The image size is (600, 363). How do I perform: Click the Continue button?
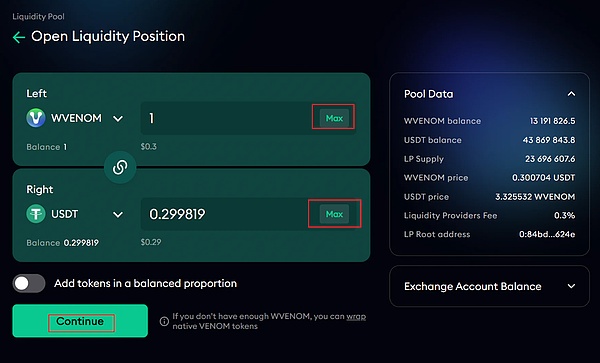click(x=80, y=321)
